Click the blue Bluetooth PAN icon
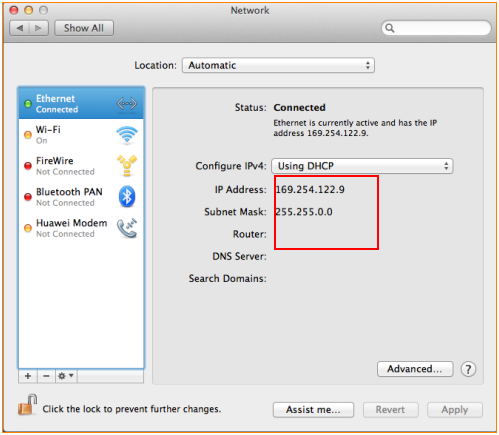Viewport: 499px width, 435px height. point(127,196)
